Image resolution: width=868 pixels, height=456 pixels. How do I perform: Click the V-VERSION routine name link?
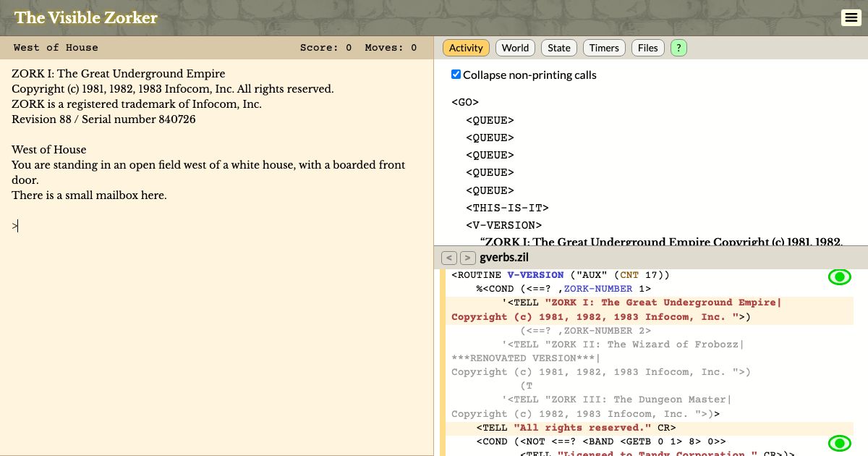pos(535,275)
